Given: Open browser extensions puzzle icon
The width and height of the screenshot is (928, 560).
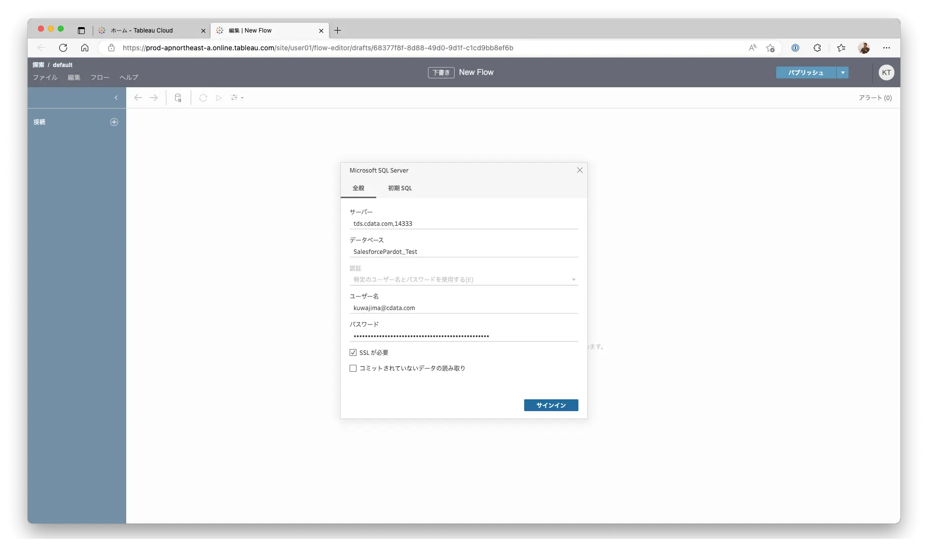Looking at the screenshot, I should pyautogui.click(x=817, y=48).
